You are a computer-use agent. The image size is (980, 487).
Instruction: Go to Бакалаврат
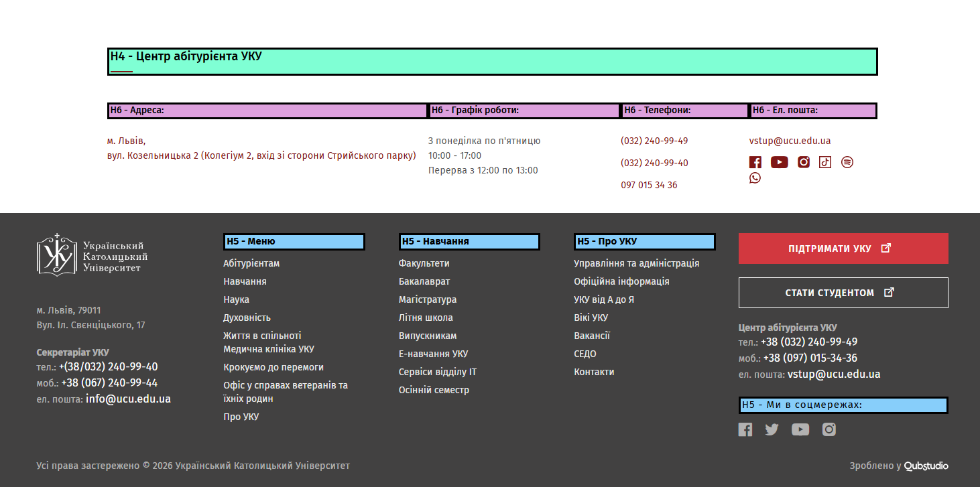point(424,281)
